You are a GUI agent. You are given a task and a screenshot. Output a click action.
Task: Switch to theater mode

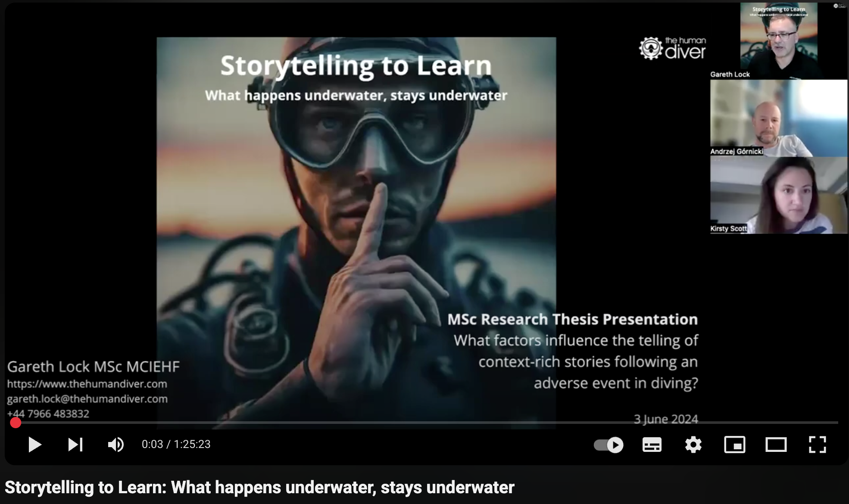coord(776,445)
